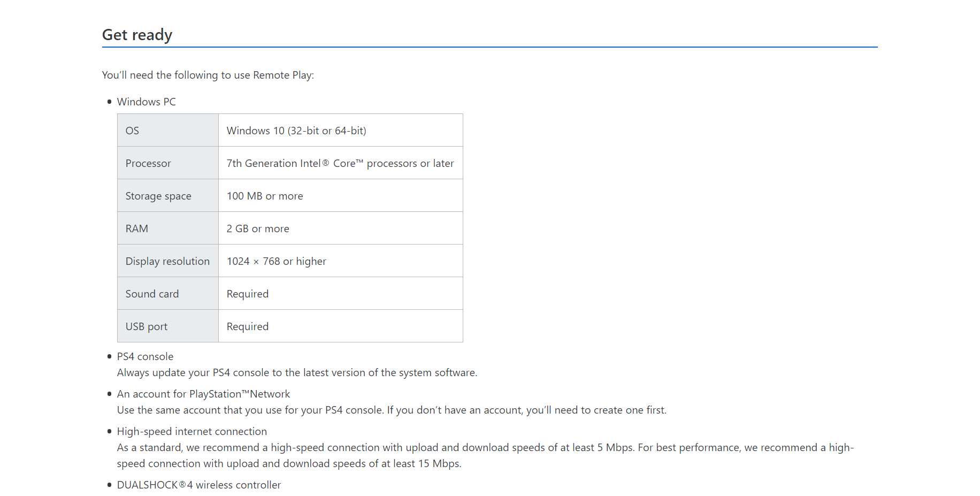
Task: Click the 'Processor' row label
Action: pos(148,164)
